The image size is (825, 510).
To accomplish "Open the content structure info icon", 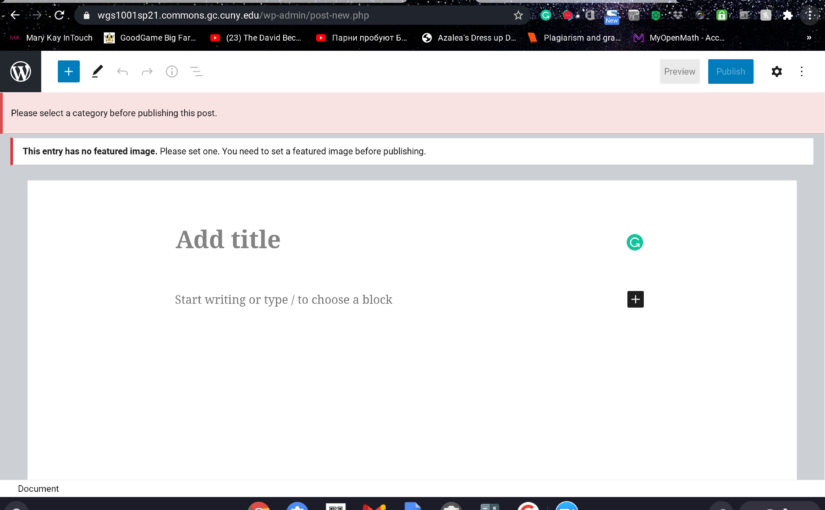I will (x=172, y=72).
